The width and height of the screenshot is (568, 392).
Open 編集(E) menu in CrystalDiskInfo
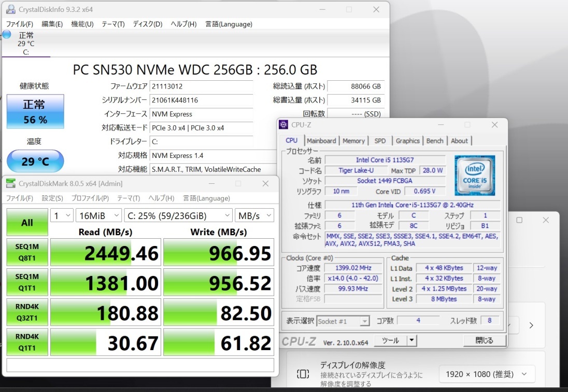point(52,24)
